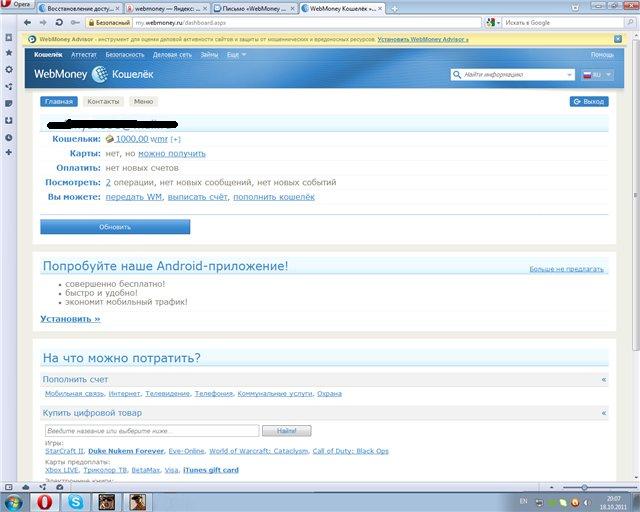Go forward with the browser forward arrow
The image size is (640, 512).
point(43,22)
